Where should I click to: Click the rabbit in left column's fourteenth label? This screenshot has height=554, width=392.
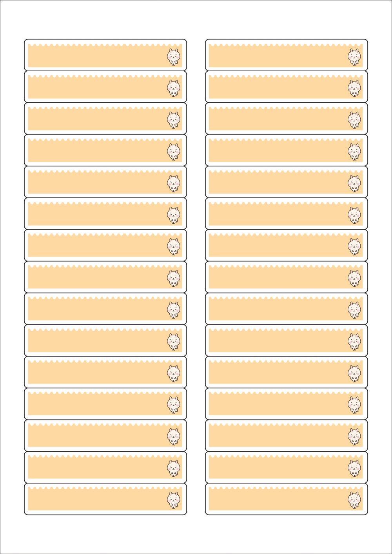(173, 469)
